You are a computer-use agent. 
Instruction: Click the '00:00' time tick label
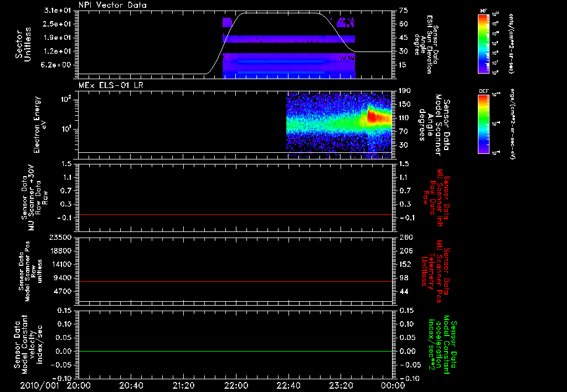pyautogui.click(x=393, y=385)
